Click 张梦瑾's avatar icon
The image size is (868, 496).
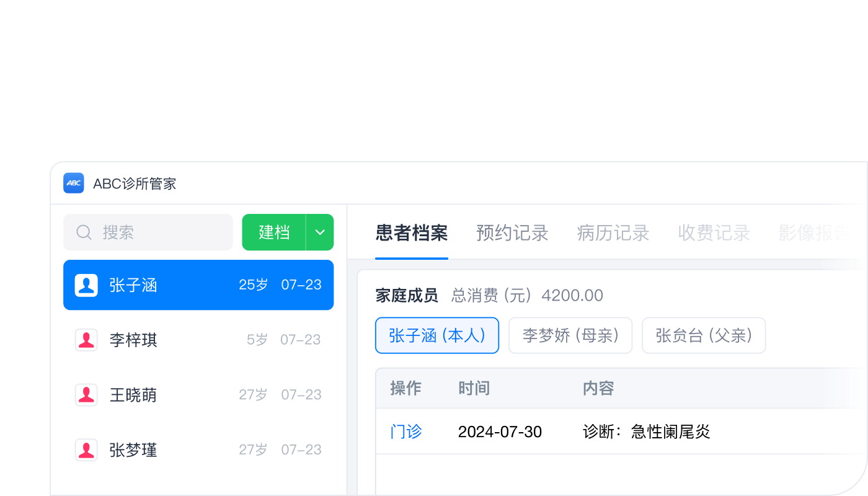tap(86, 449)
